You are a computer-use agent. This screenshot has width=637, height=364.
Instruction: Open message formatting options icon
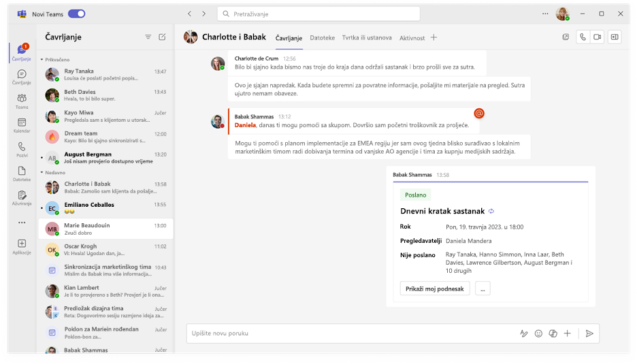pyautogui.click(x=524, y=333)
